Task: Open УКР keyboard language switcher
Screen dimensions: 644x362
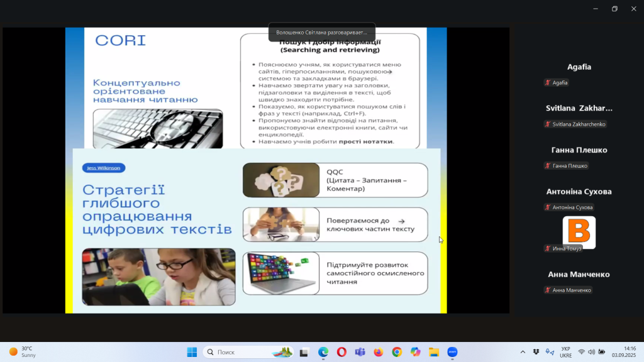Action: [565, 352]
